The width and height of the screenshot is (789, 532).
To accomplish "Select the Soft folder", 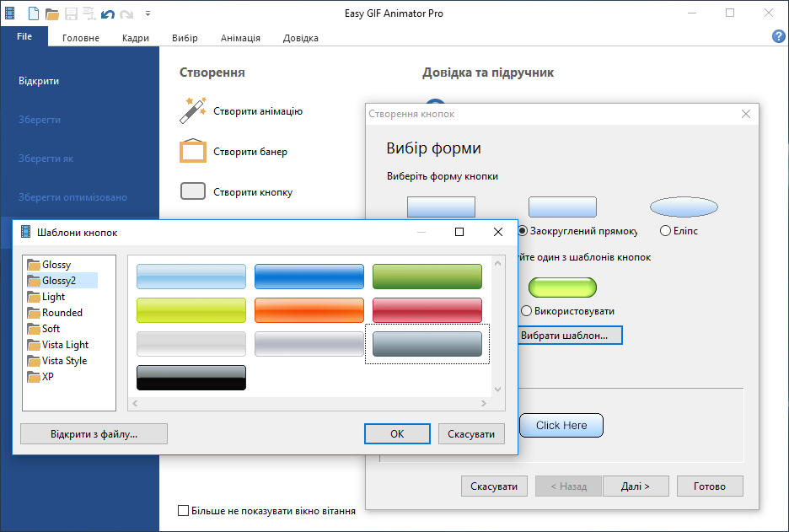I will pyautogui.click(x=44, y=329).
